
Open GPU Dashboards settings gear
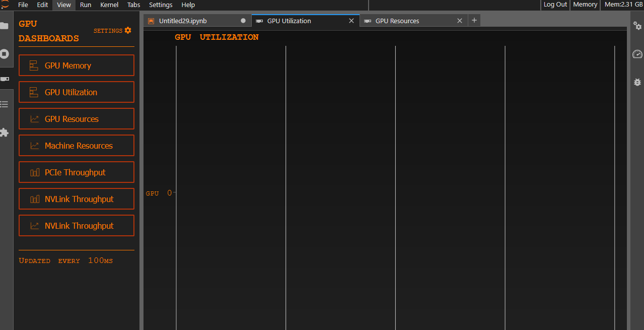click(127, 30)
